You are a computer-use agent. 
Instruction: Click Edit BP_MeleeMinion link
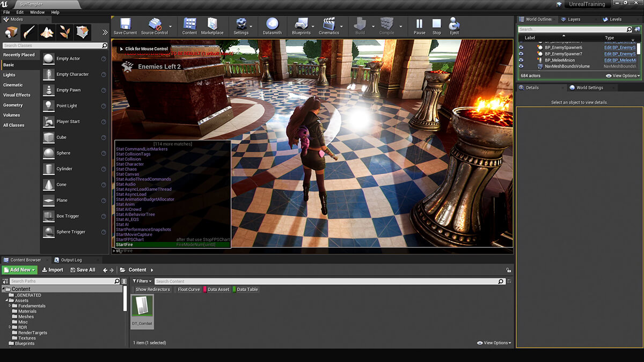pos(620,60)
